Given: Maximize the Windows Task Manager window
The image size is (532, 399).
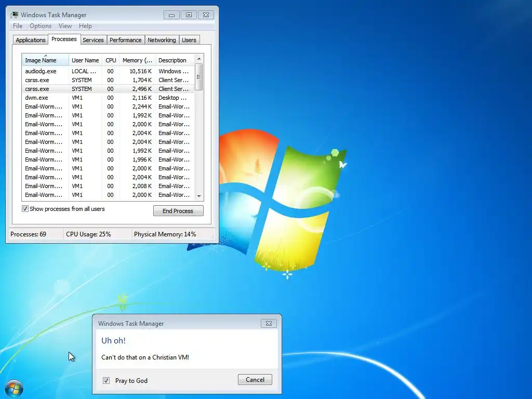Looking at the screenshot, I should 189,15.
